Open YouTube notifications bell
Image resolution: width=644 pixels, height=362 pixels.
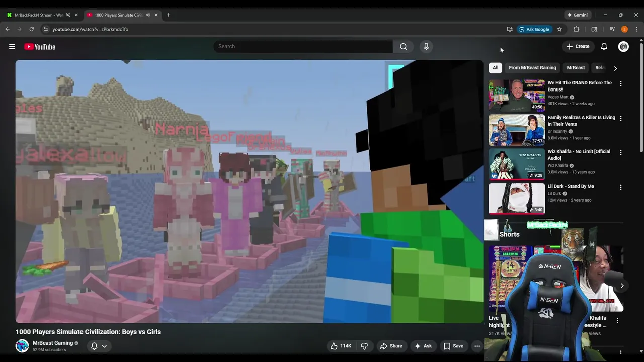[604, 47]
